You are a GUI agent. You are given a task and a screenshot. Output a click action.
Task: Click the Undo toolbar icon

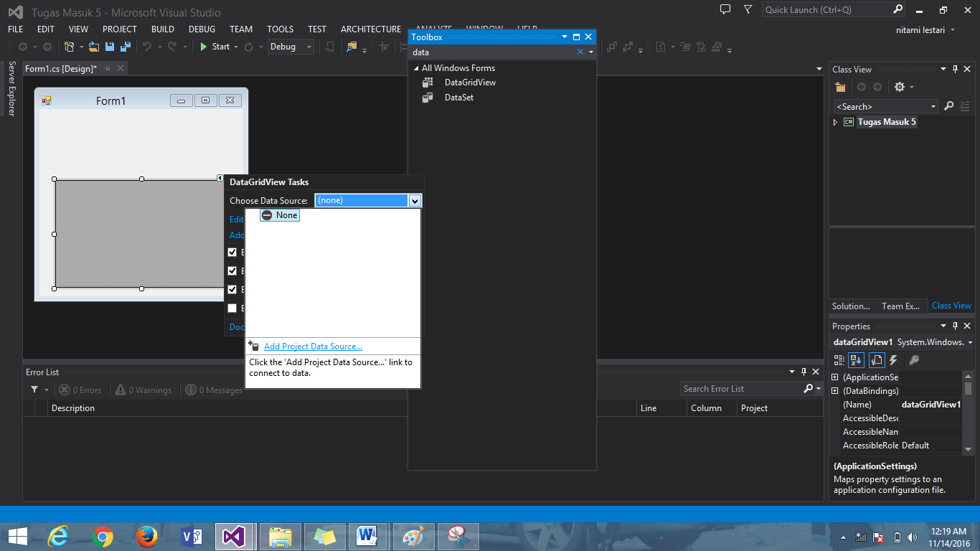tap(149, 45)
